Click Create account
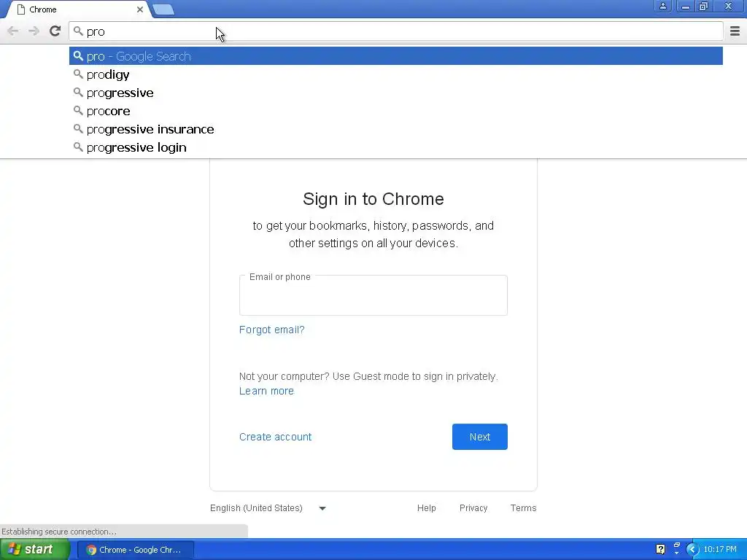Image resolution: width=747 pixels, height=560 pixels. tap(275, 437)
